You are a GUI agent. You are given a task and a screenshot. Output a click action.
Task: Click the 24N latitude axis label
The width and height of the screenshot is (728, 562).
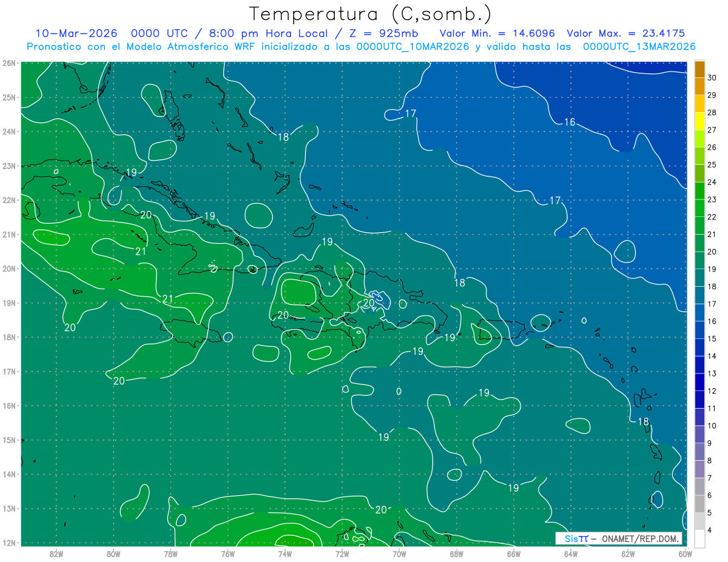tap(9, 132)
